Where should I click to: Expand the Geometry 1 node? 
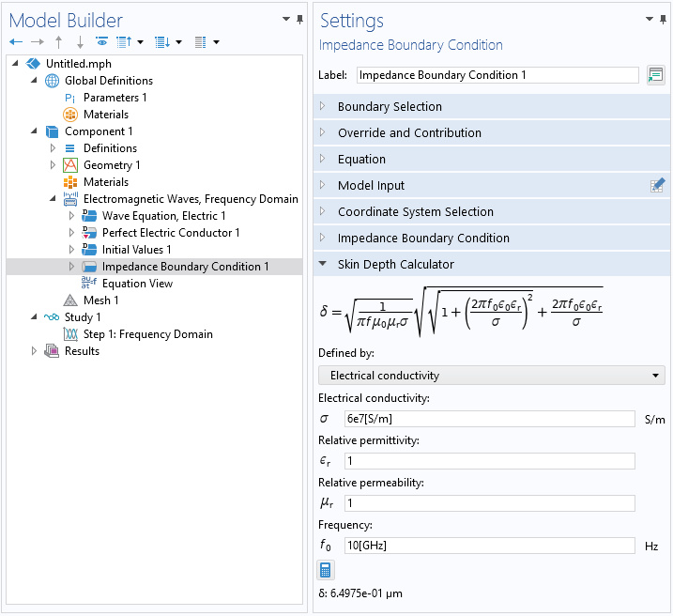point(53,165)
